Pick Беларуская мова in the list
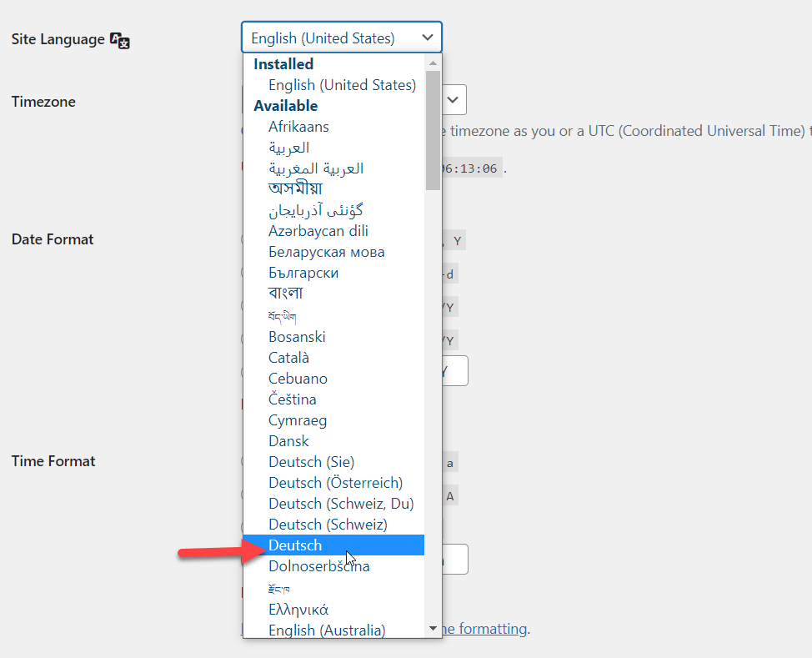Screen dimensions: 812x658 click(x=326, y=252)
